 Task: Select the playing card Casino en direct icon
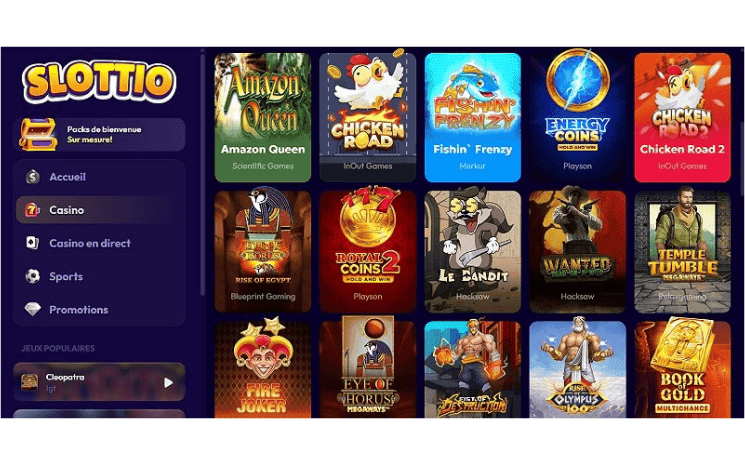tap(32, 243)
